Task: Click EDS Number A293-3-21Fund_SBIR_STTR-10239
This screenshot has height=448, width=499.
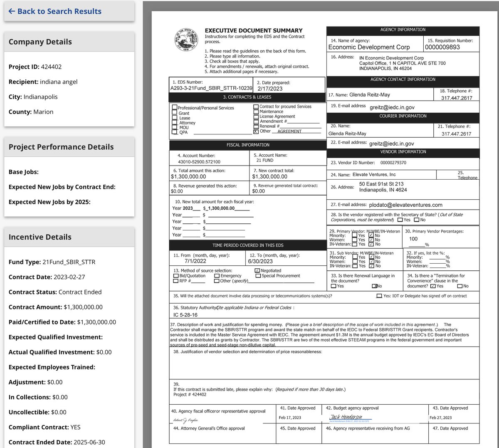Action: tap(211, 88)
